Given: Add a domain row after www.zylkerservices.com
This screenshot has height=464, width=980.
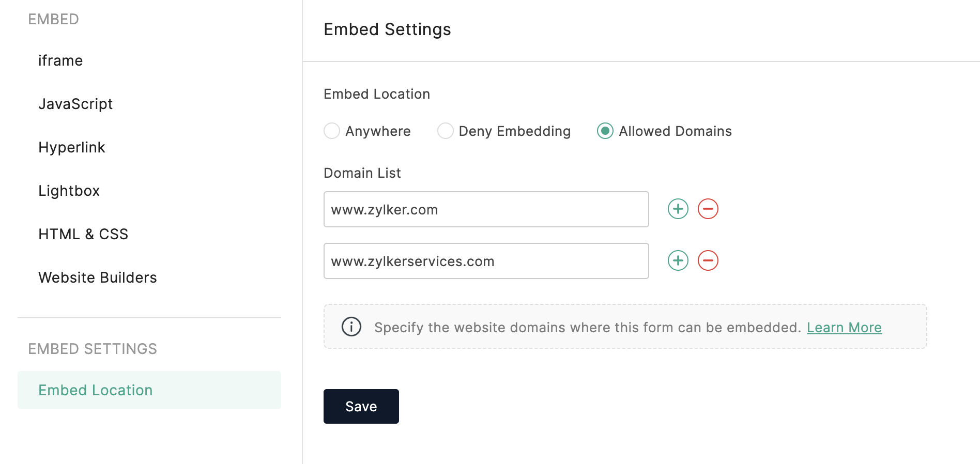Looking at the screenshot, I should [678, 261].
